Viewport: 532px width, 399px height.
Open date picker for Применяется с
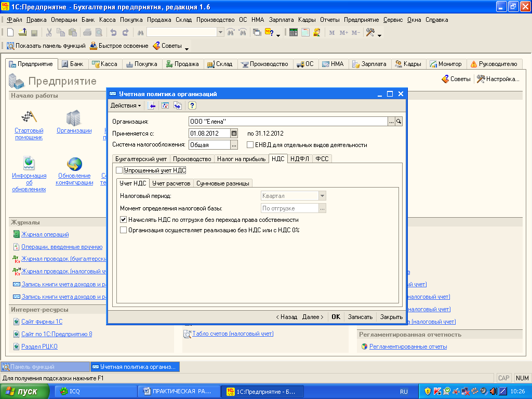click(234, 134)
